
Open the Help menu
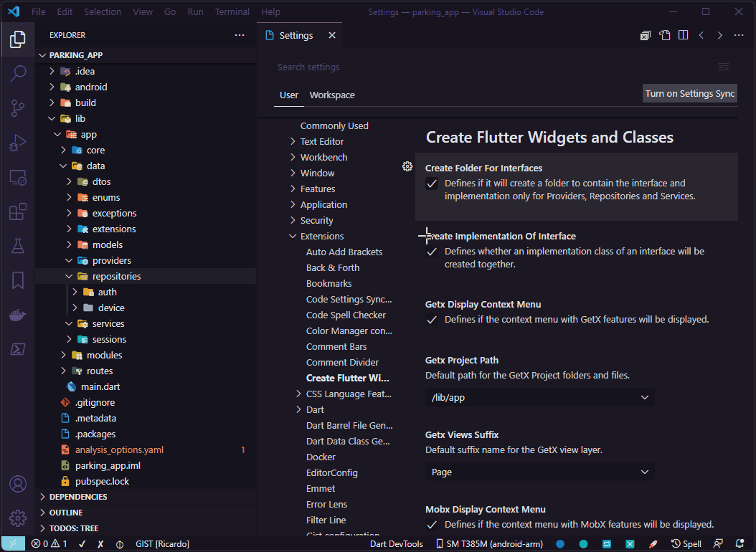270,11
